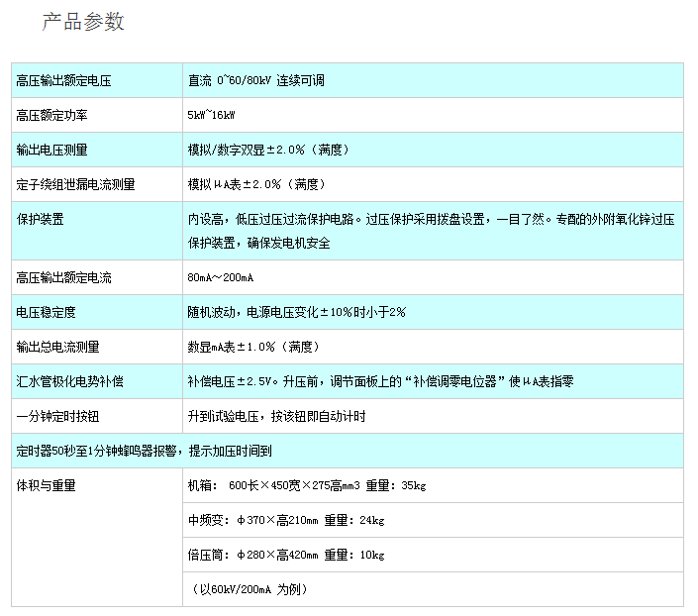Click the 高压输出额定电流 label
698x616 pixels.
[x=63, y=277]
